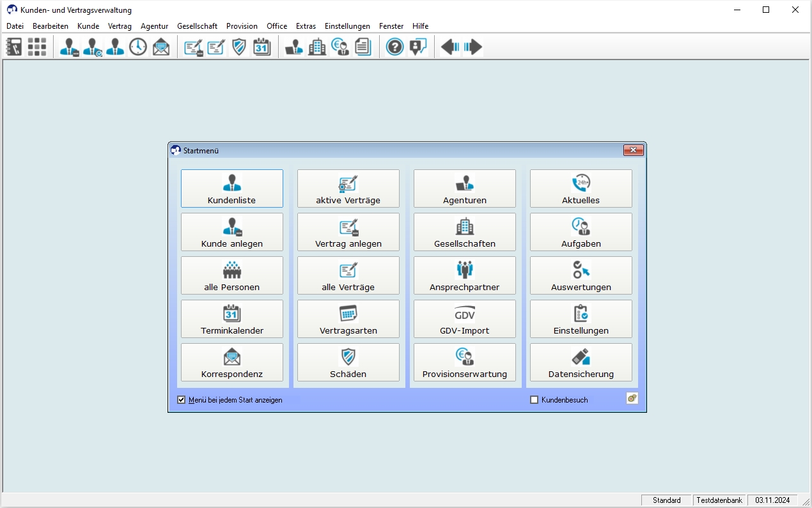Expand the Gesellschaft menu
The width and height of the screenshot is (812, 508).
click(197, 26)
